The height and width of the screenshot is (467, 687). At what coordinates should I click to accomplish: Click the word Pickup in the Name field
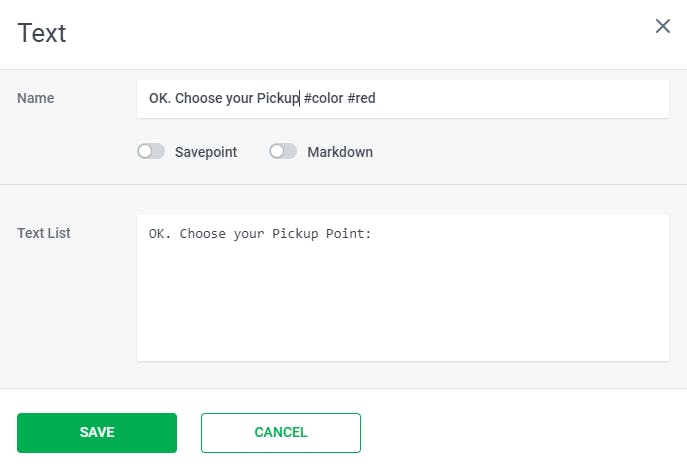pos(277,99)
